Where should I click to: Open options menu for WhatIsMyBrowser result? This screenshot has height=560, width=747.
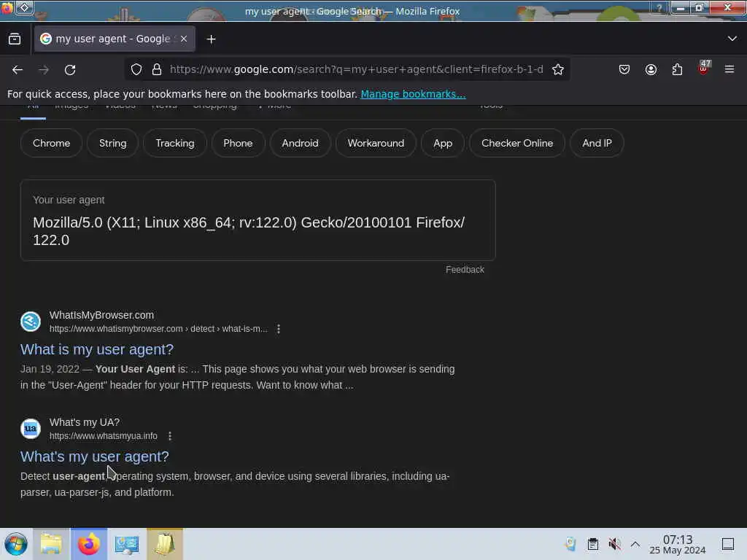[x=279, y=329]
